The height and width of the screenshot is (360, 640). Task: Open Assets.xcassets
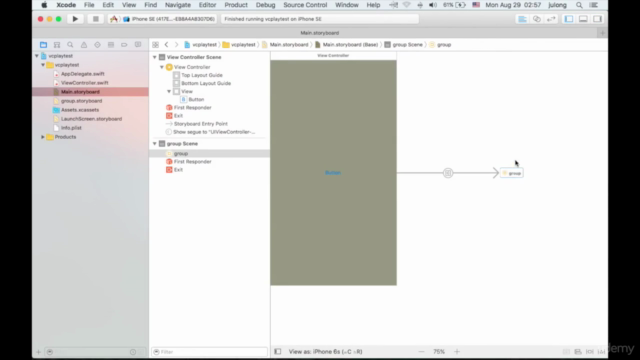80,110
